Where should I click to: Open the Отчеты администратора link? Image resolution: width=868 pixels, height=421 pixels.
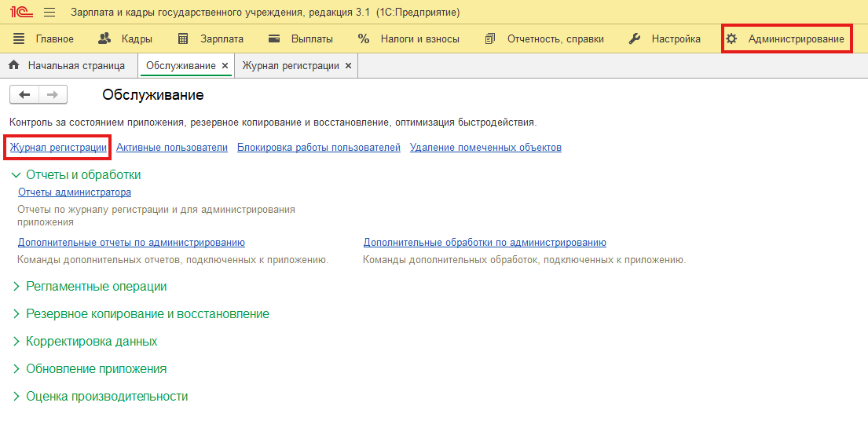coord(75,192)
